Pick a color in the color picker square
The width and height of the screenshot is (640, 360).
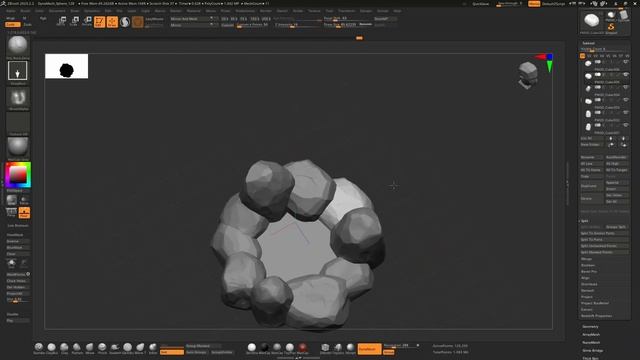[x=18, y=175]
